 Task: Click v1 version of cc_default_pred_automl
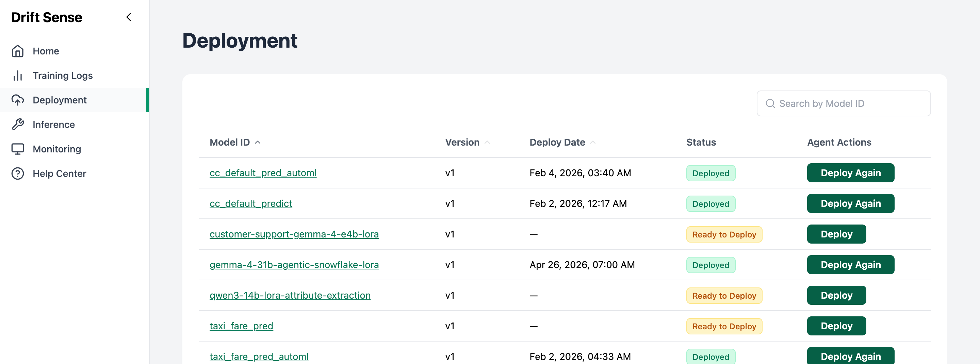[450, 173]
